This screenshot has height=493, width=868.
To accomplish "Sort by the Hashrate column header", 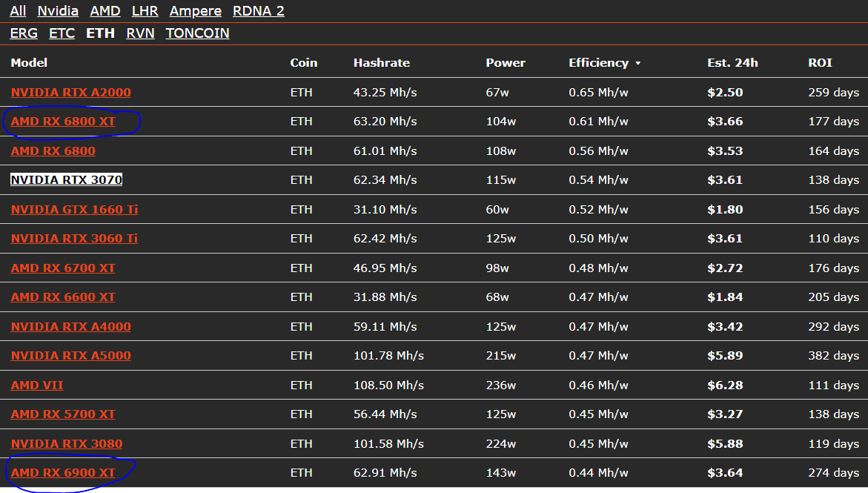I will (x=381, y=63).
